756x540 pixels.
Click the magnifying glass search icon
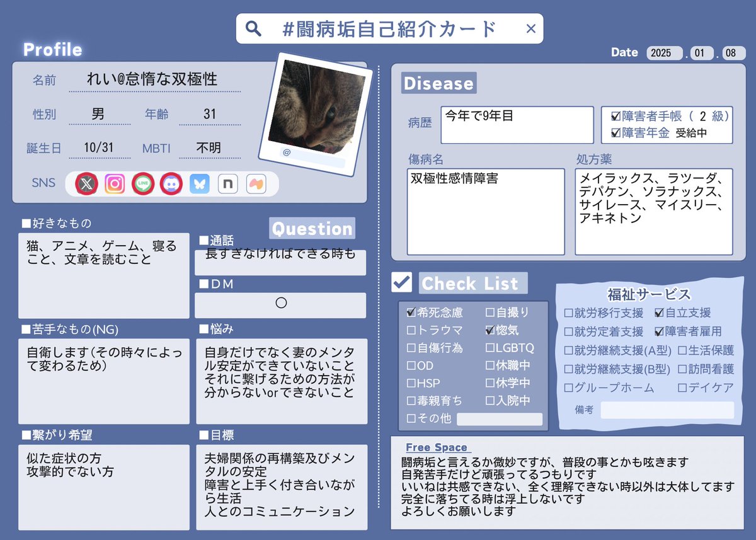pyautogui.click(x=253, y=28)
